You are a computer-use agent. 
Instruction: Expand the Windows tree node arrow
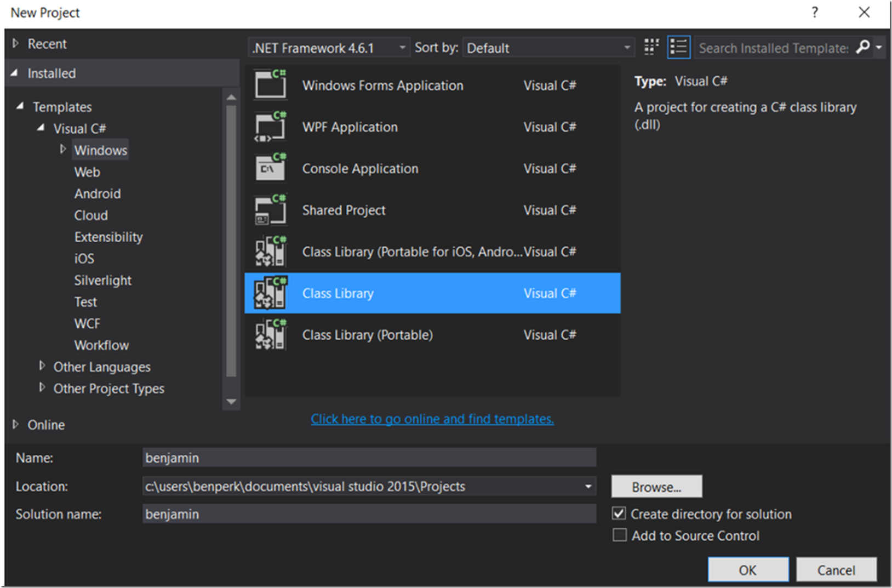click(63, 149)
